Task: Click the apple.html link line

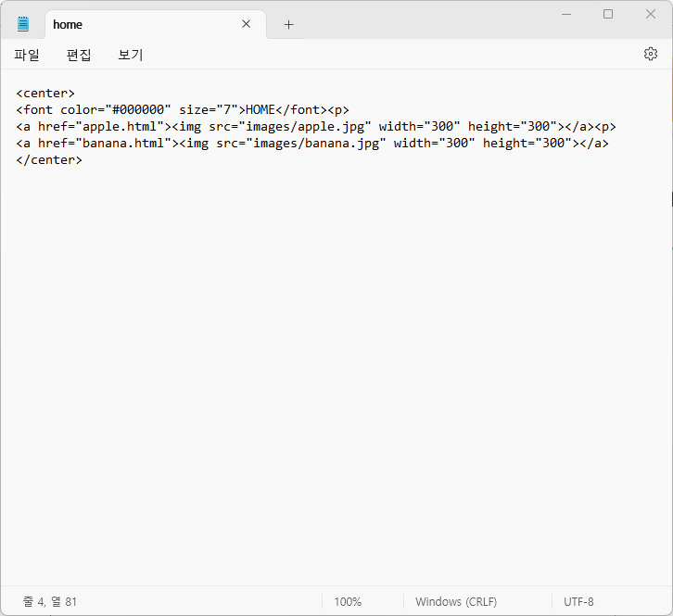Action: pyautogui.click(x=316, y=127)
